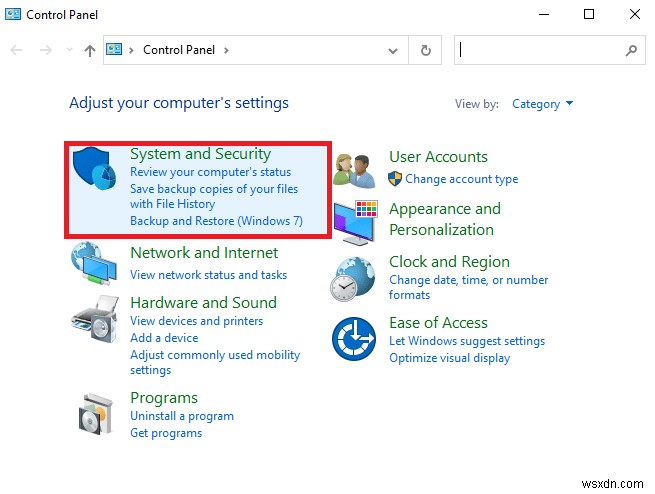
Task: Open the recent locations dropdown arrow
Action: (69, 50)
